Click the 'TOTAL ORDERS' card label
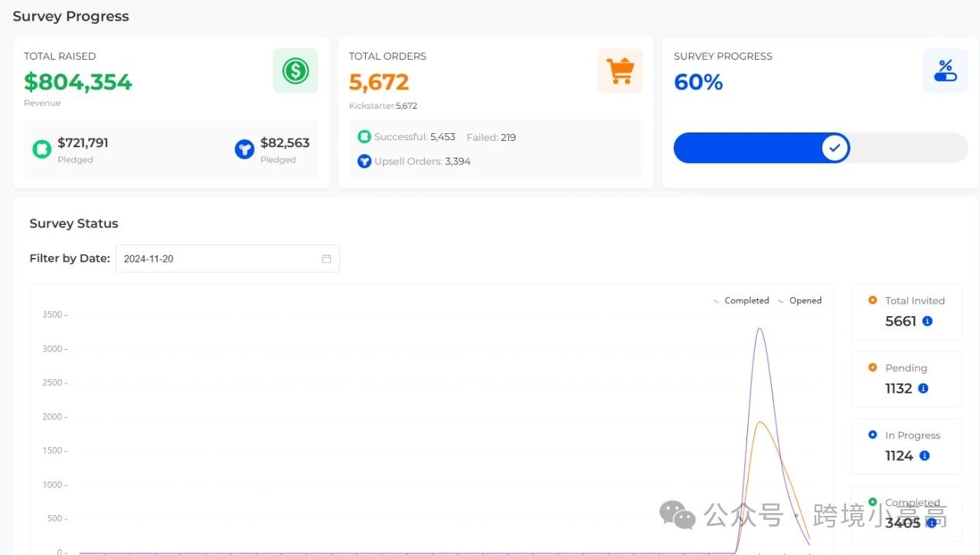This screenshot has width=980, height=555. point(387,56)
